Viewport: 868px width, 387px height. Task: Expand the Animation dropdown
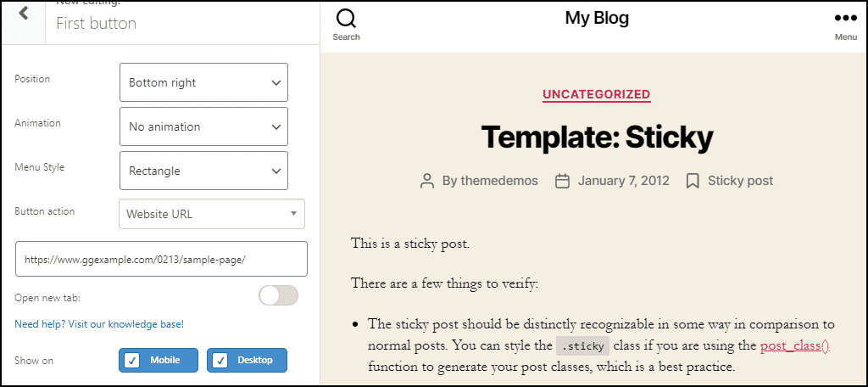pyautogui.click(x=203, y=126)
